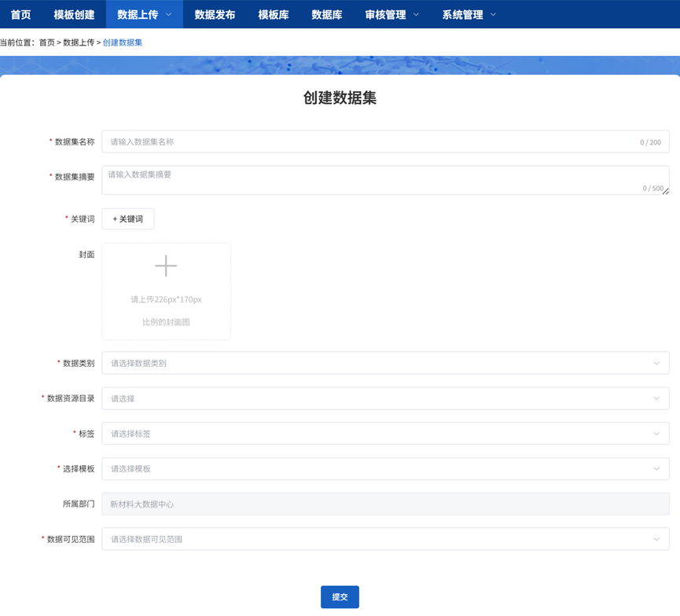
Task: Open the 数据库 section
Action: (x=327, y=13)
